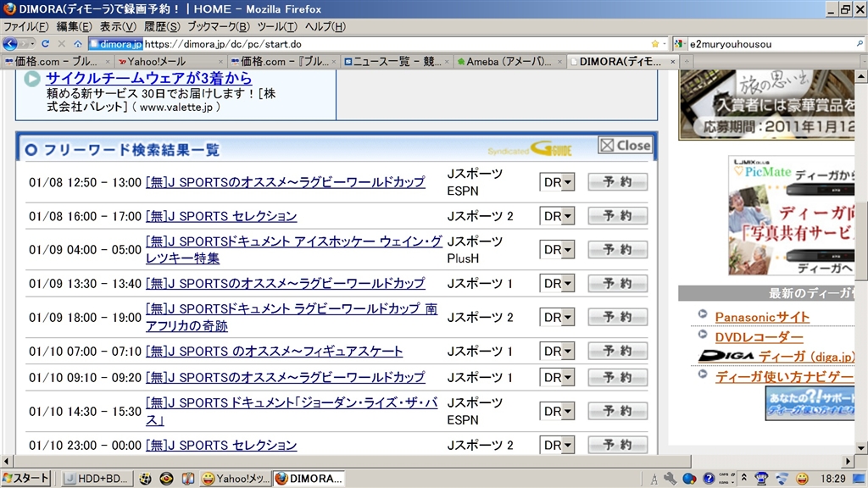Click the horizontal scrollbar left arrow
Screen dimensions: 868x488
pos(7,461)
